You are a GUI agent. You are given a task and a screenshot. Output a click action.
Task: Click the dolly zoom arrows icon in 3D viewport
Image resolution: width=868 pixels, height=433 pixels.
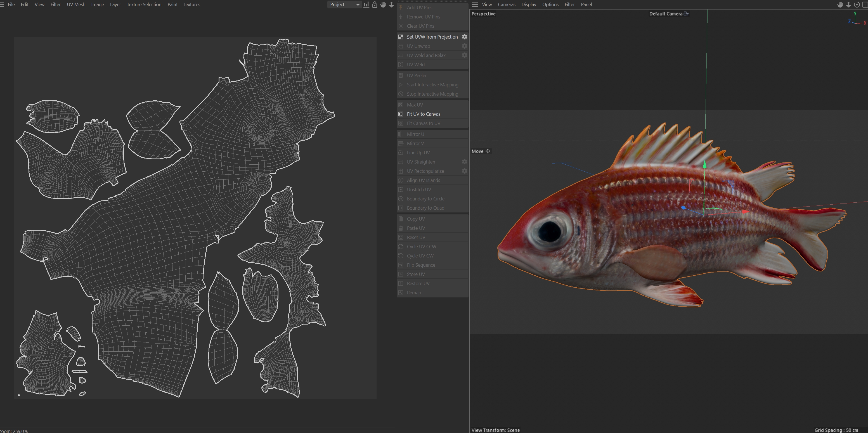[848, 5]
